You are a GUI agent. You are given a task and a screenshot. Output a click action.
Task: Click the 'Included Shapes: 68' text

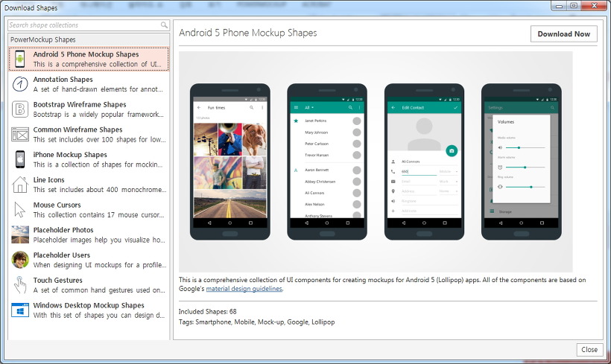207,311
